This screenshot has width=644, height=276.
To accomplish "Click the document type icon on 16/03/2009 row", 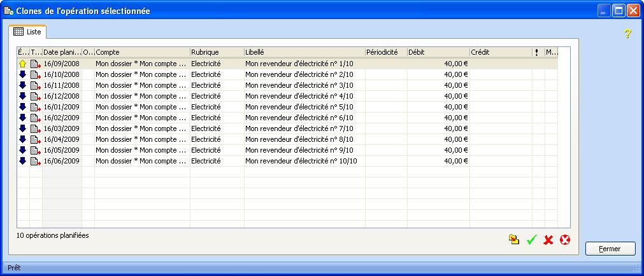I will coord(36,128).
